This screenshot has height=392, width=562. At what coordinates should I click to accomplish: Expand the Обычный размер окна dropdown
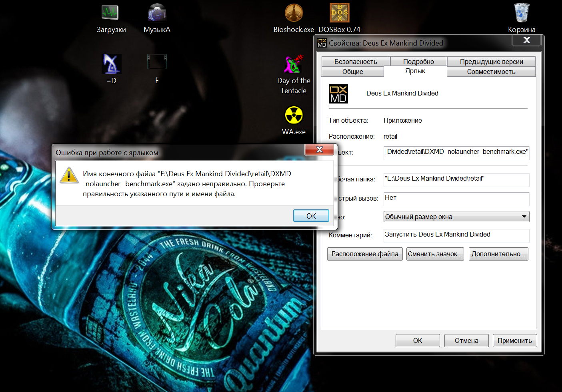coord(456,217)
